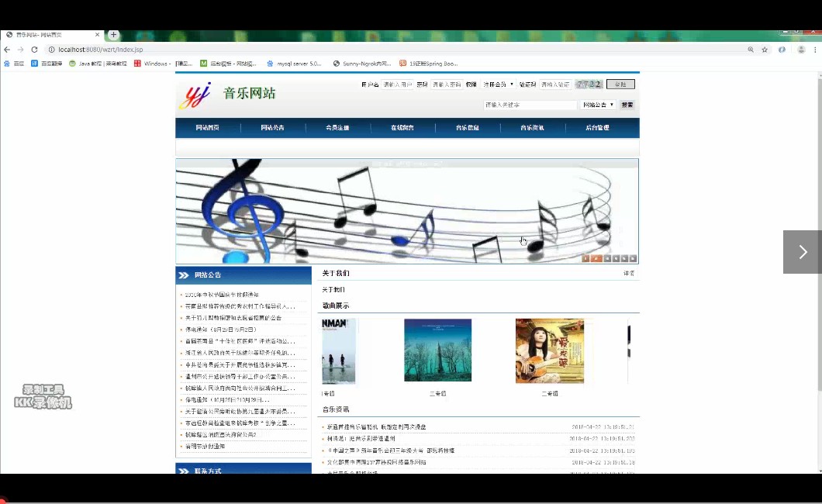Open the 首届苍南县 十佳社区医师 announcement
The image size is (822, 504).
click(240, 342)
